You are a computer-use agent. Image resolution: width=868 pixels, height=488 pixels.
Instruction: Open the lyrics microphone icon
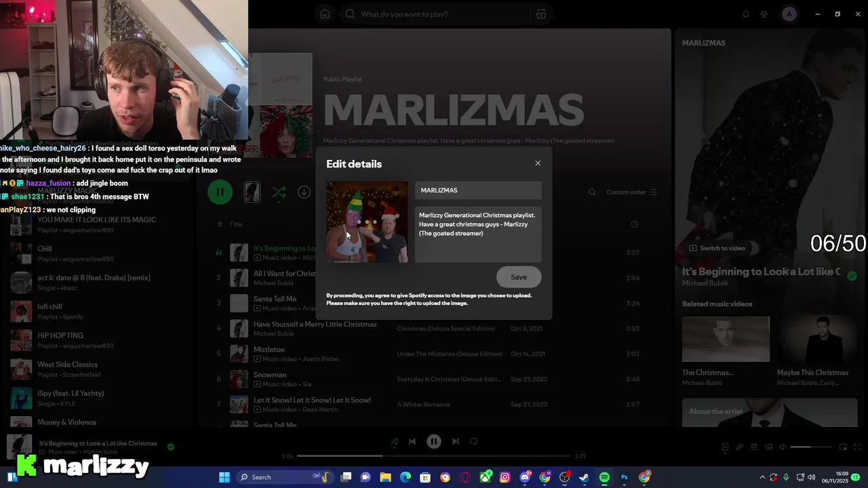740,447
